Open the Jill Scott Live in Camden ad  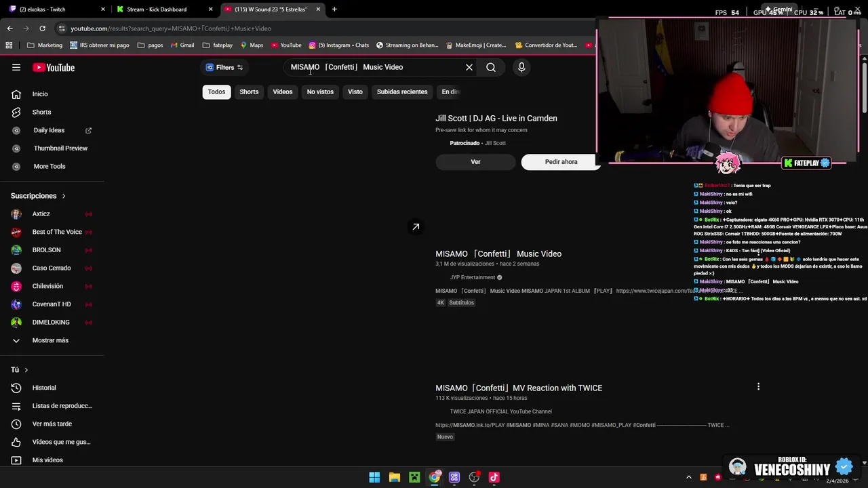[x=496, y=118]
